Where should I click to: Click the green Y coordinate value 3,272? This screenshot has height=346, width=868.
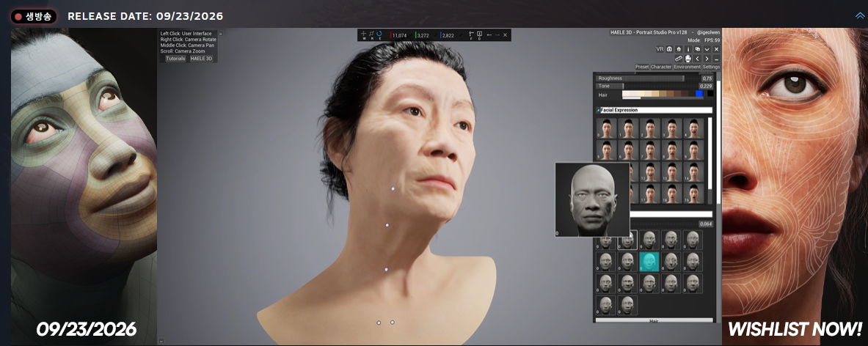(x=423, y=35)
